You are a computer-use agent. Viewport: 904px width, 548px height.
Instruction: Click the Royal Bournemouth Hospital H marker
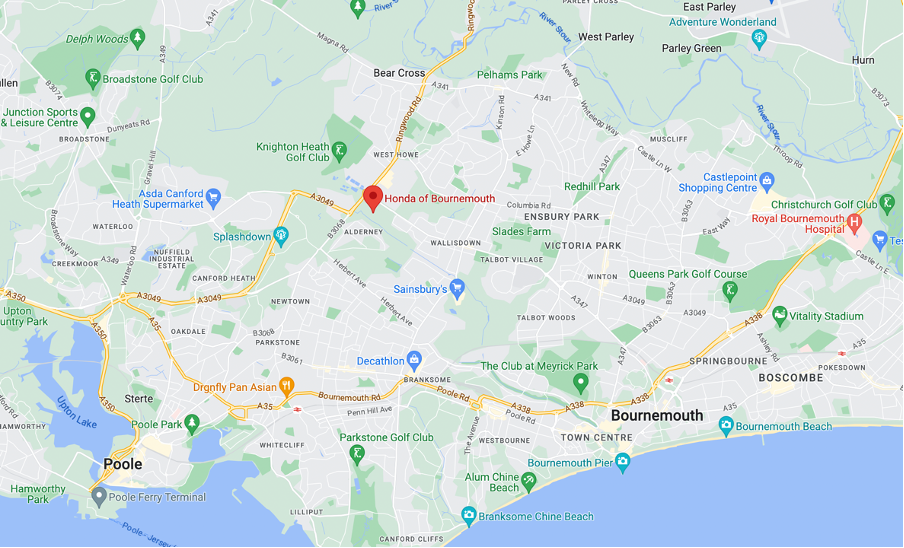(855, 222)
